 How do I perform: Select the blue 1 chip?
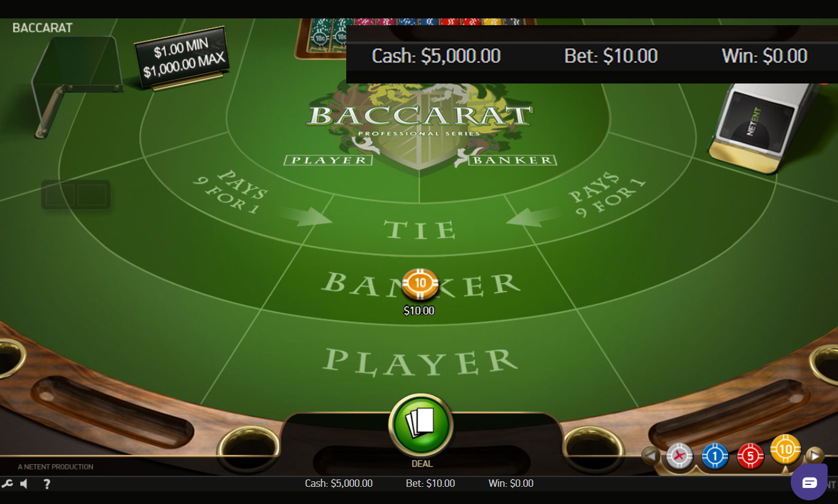click(715, 456)
